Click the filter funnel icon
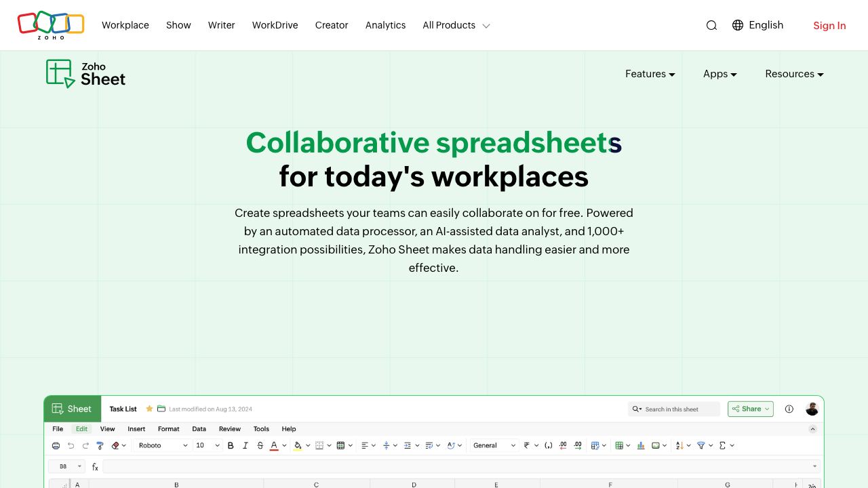 (701, 445)
